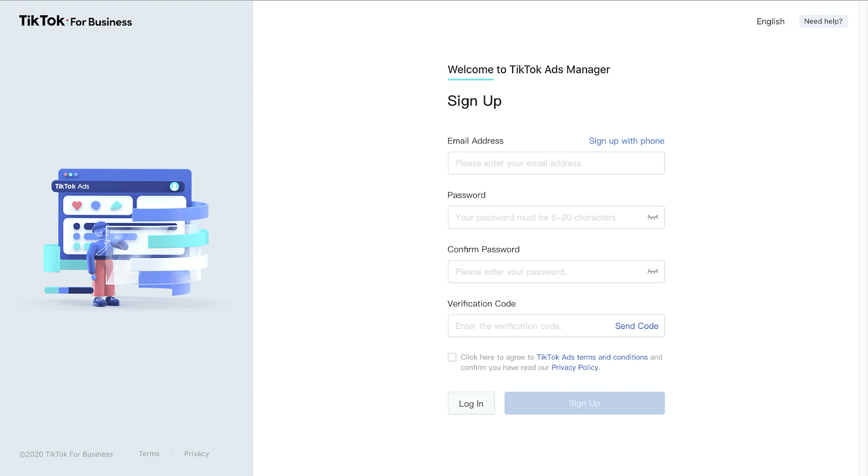Switch to Sign up with phone
Screen dimensions: 868x476
pos(626,141)
